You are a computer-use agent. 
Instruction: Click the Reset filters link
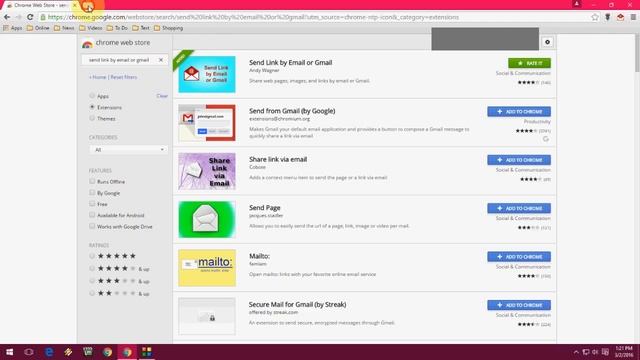pos(124,77)
